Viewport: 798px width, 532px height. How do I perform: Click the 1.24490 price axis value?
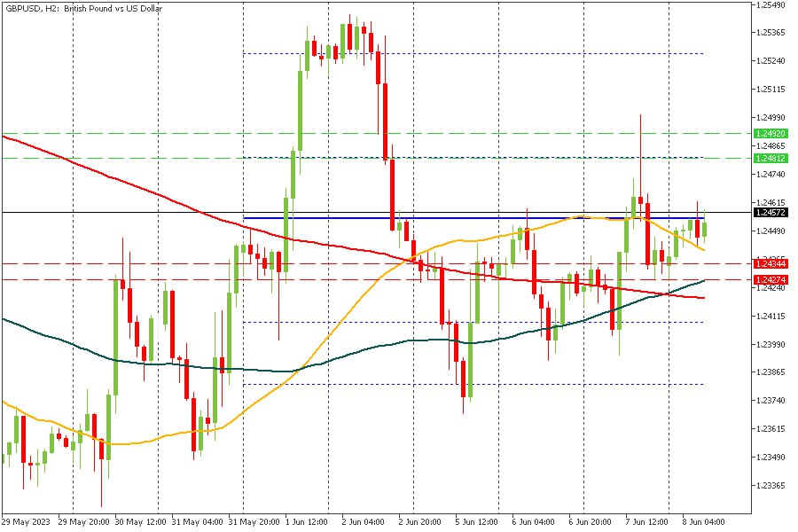pos(771,231)
